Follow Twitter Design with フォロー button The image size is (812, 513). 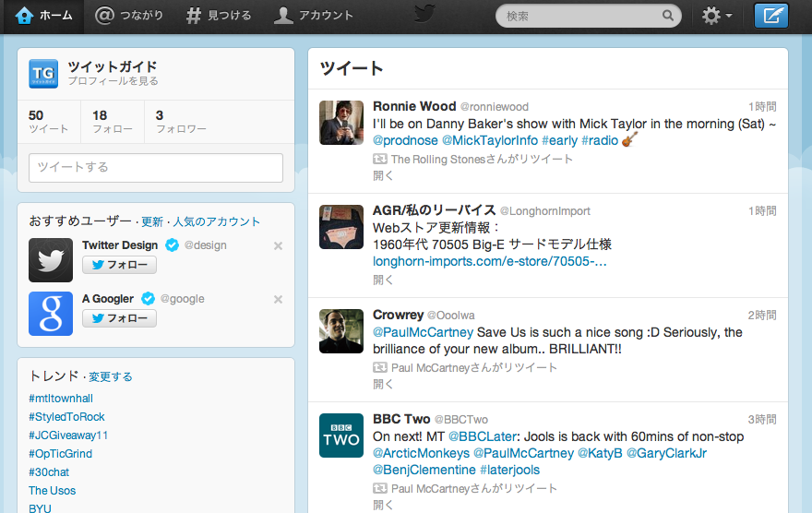pyautogui.click(x=120, y=265)
